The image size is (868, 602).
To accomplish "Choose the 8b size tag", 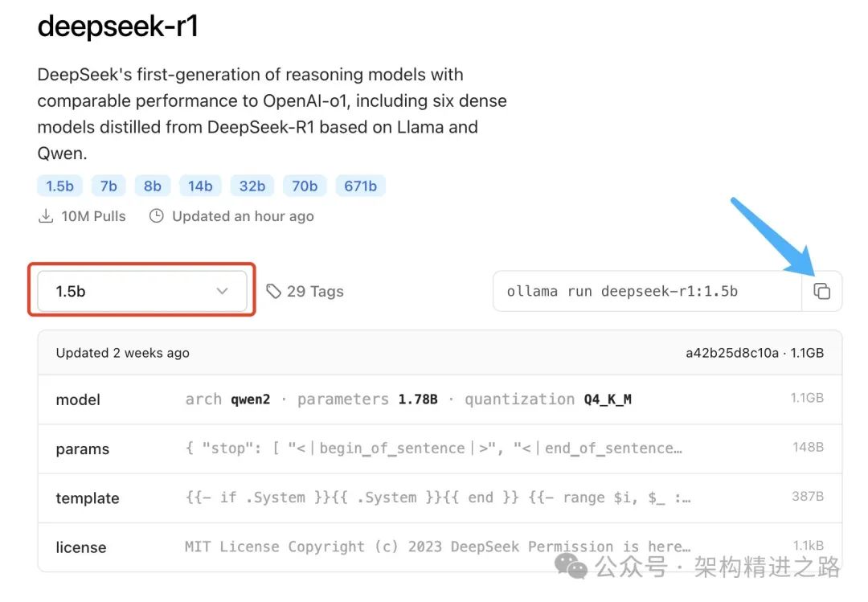I will 153,186.
